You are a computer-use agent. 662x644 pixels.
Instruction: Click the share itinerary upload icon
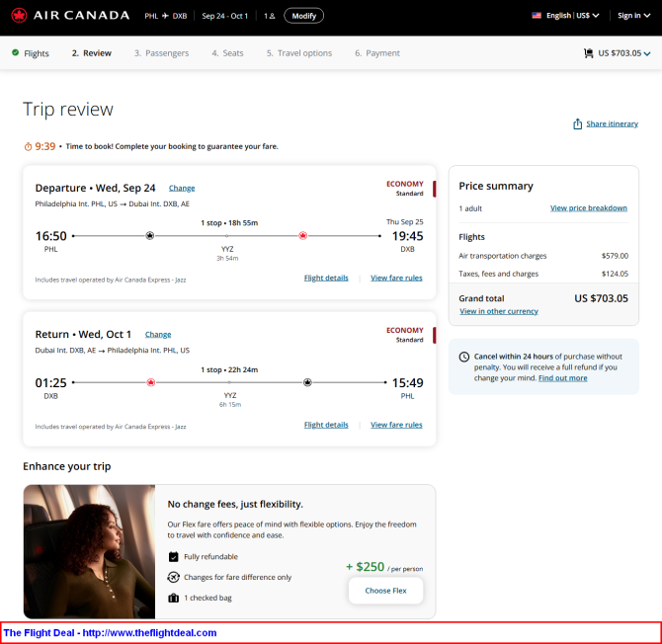577,123
